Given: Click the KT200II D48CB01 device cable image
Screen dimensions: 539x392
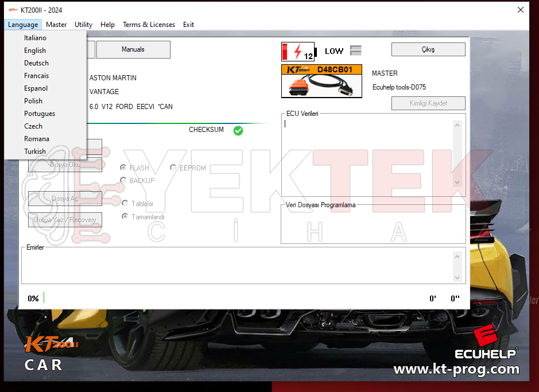Looking at the screenshot, I should click(321, 81).
